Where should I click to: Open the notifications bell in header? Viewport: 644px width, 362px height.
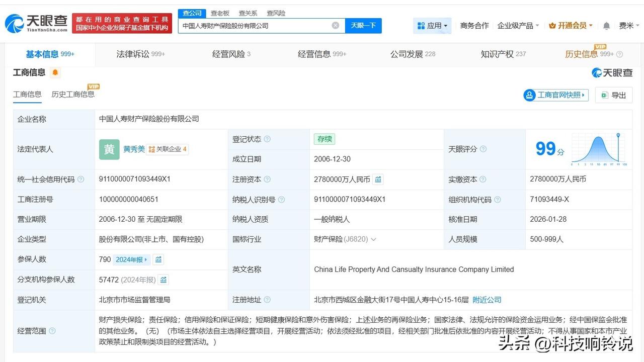(606, 26)
